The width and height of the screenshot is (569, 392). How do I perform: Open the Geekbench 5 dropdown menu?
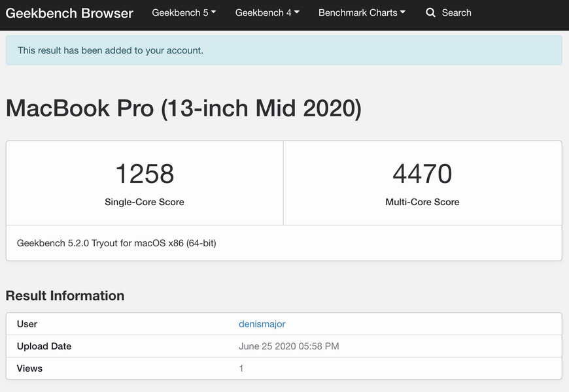pyautogui.click(x=184, y=12)
